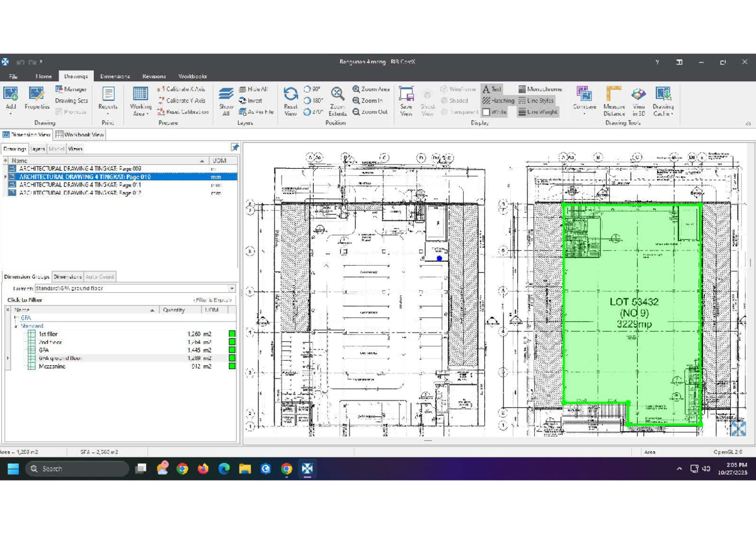Pin the drawings panel
The image size is (756, 534).
tap(235, 148)
